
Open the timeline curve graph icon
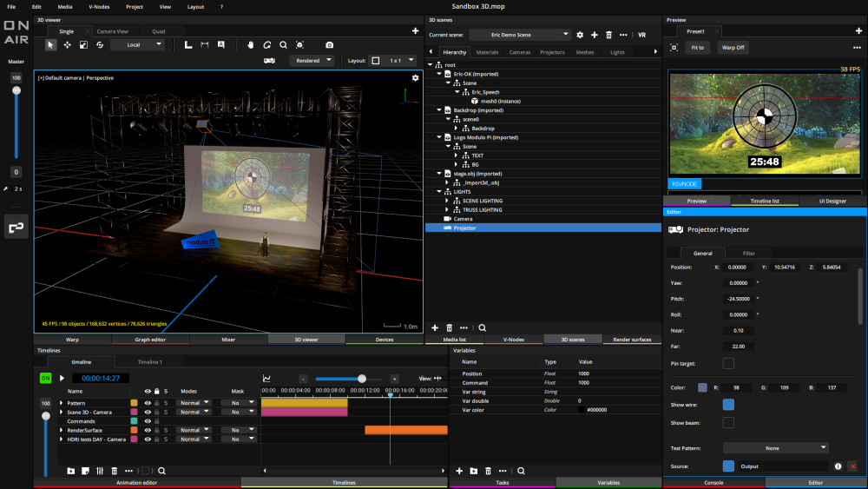point(266,379)
